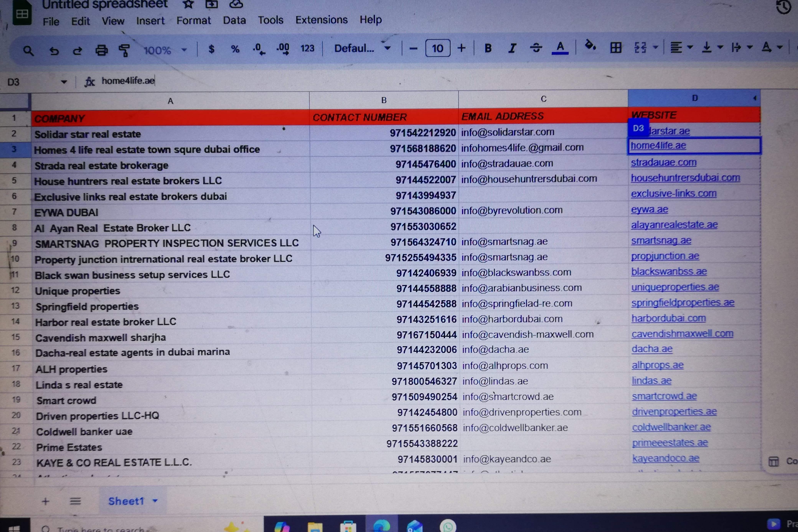This screenshot has height=532, width=798.
Task: Open the Tools menu
Action: tap(270, 20)
